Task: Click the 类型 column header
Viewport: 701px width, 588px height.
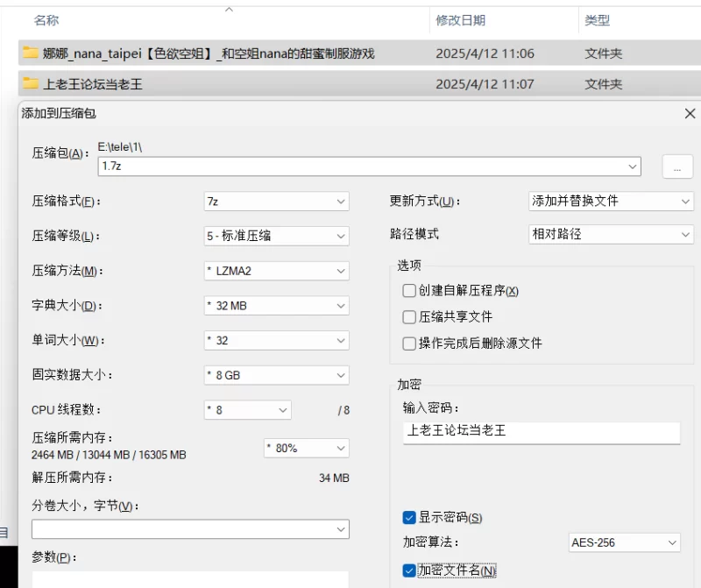Action: (x=598, y=20)
